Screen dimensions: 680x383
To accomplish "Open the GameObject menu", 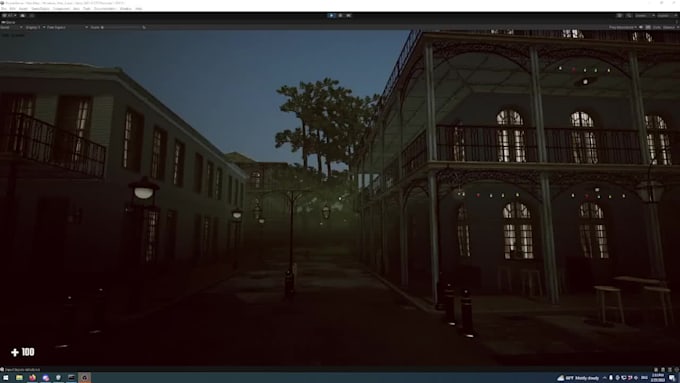I will [x=40, y=8].
